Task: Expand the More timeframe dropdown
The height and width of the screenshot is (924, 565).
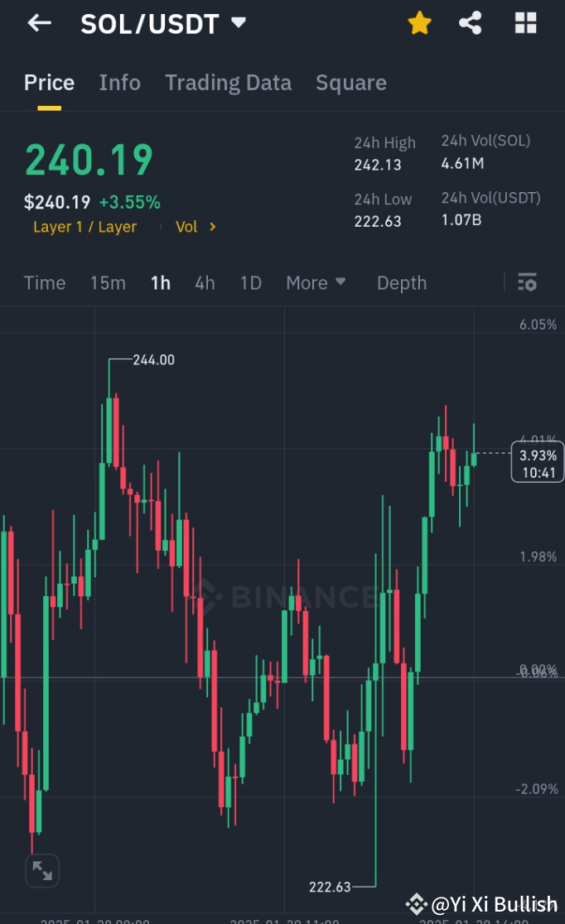Action: [316, 282]
